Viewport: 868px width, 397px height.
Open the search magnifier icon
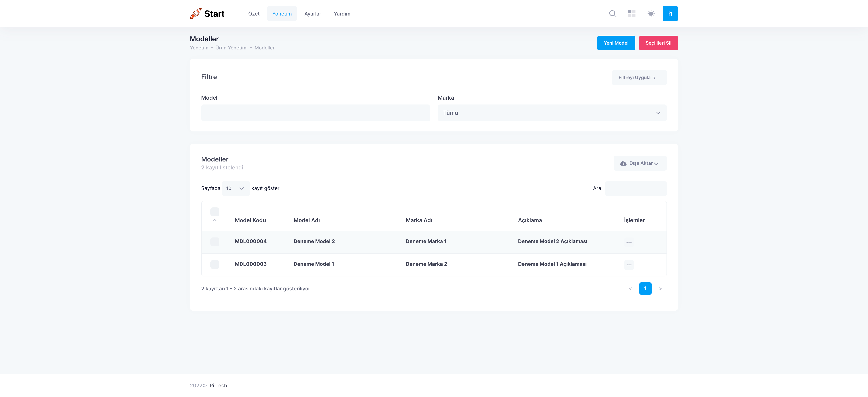[x=613, y=14]
